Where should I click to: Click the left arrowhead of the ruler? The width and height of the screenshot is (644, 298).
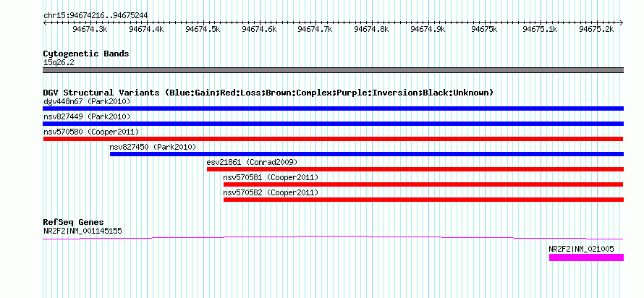pos(45,23)
